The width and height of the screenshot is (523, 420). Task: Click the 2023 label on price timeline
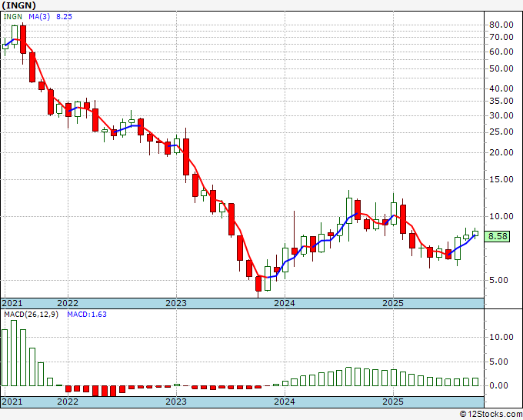tap(176, 303)
